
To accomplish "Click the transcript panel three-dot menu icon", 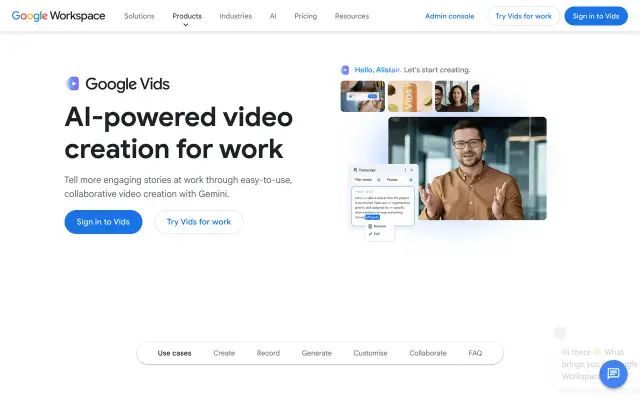I will click(x=405, y=170).
